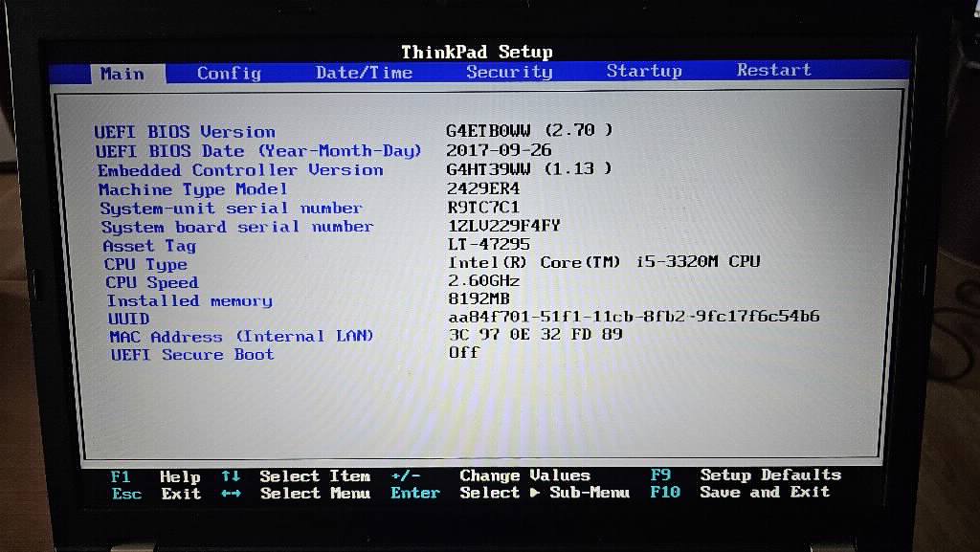
Task: Click the UEFI BIOS Date label
Action: pyautogui.click(x=258, y=151)
